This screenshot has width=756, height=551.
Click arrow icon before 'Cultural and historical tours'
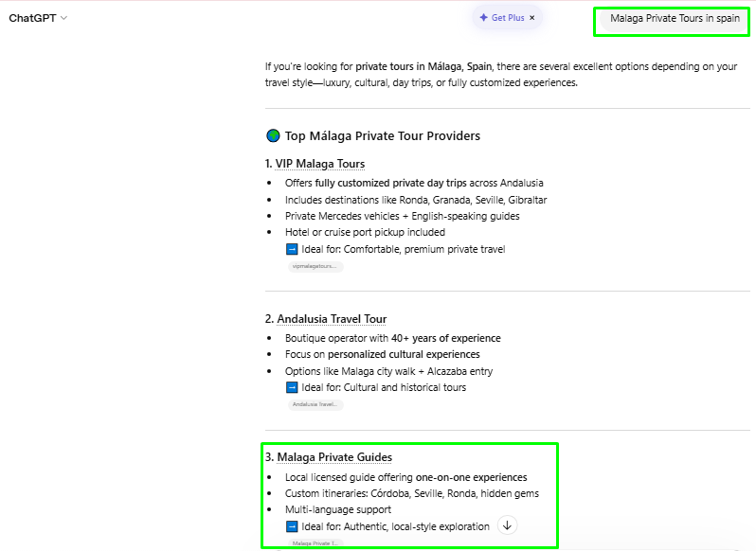pos(292,387)
